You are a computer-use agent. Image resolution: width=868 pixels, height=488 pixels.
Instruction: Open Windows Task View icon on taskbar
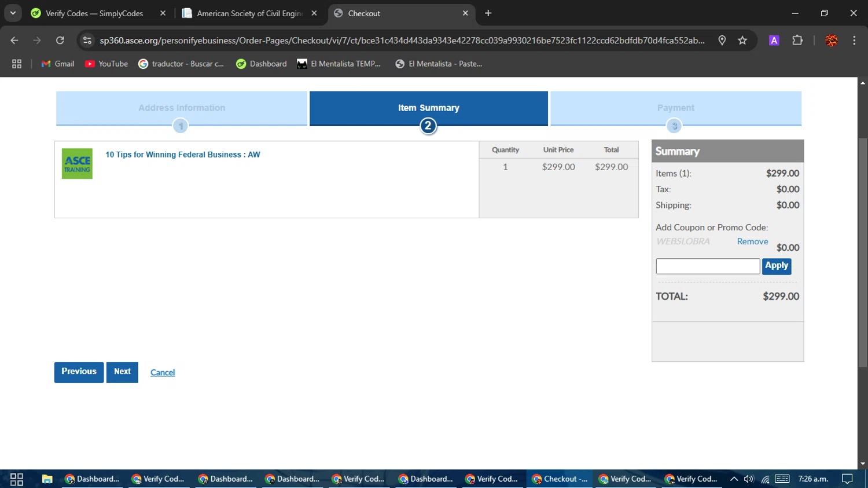pyautogui.click(x=17, y=479)
